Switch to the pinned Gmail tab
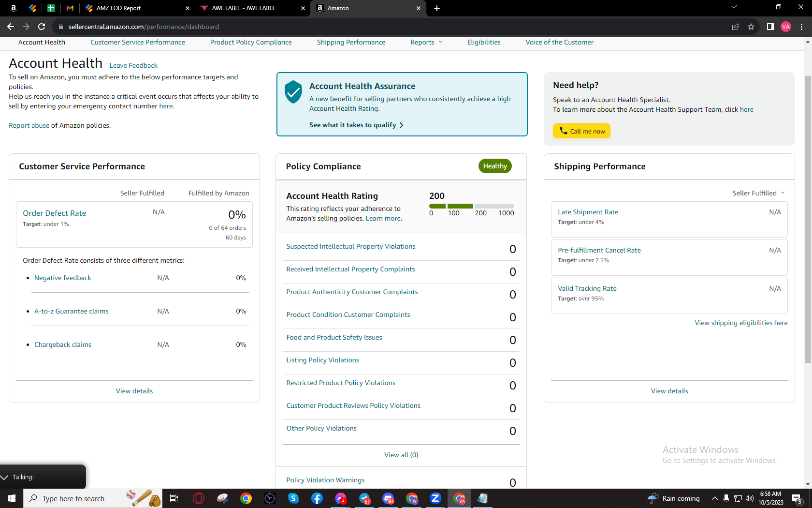Viewport: 812px width, 508px height. [x=70, y=8]
